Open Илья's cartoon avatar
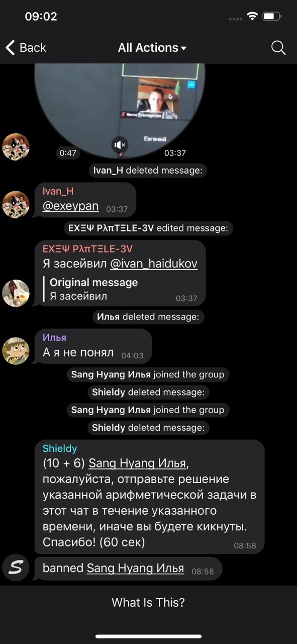297x644 pixels. point(16,351)
